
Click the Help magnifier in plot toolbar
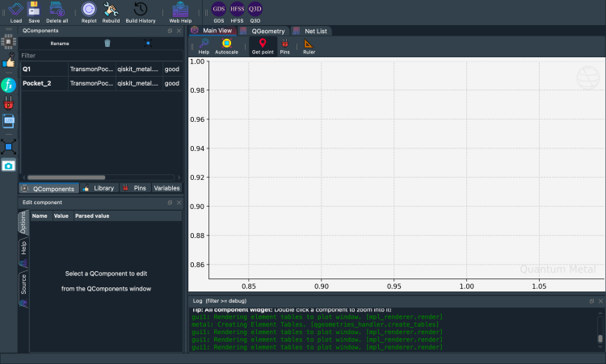tap(204, 46)
